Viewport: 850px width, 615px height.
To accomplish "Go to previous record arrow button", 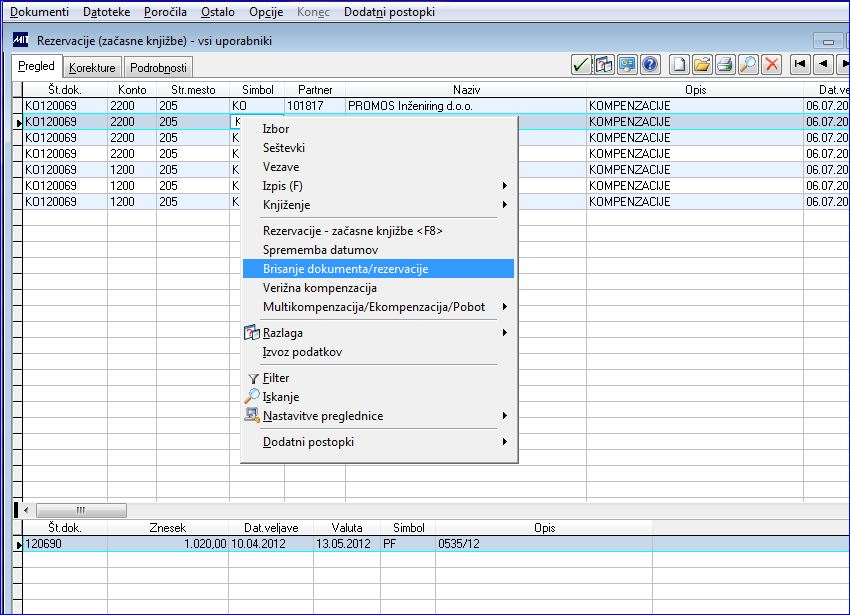I will coord(823,65).
